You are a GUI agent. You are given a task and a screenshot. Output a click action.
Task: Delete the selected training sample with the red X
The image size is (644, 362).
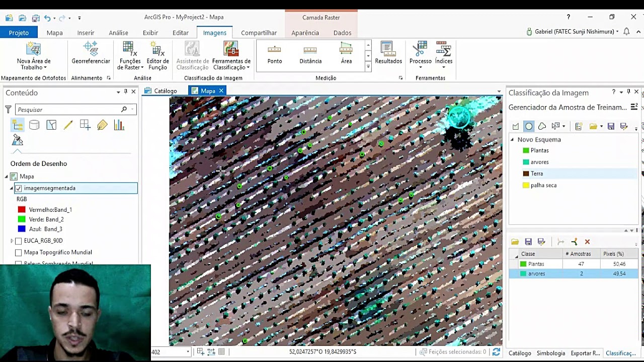[587, 242]
